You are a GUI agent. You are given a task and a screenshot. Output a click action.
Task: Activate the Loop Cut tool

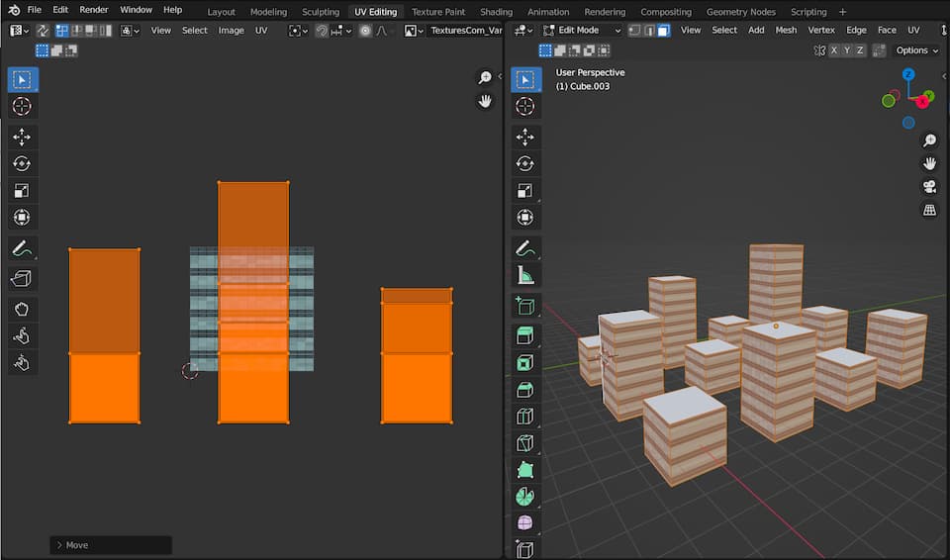pyautogui.click(x=525, y=417)
